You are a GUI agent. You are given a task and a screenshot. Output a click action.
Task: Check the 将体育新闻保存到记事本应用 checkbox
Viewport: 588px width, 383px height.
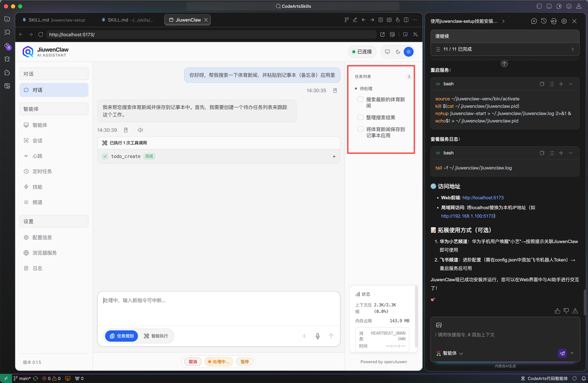click(361, 129)
